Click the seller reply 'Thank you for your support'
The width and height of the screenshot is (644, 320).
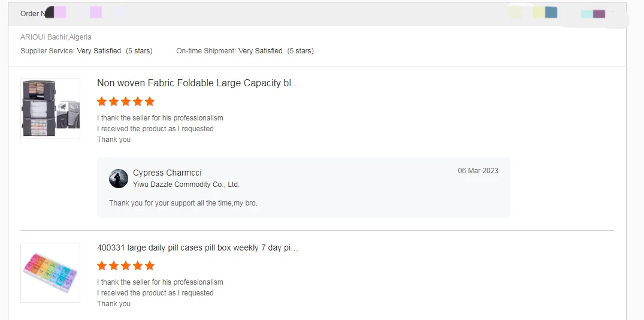pos(183,203)
